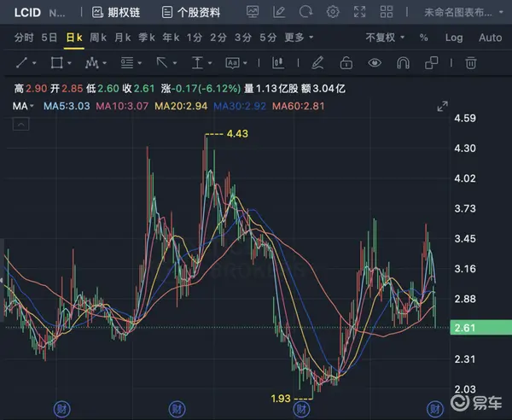Viewport: 512px width, 420px height.
Task: Click the refresh arrow icon in header
Action: pyautogui.click(x=306, y=12)
